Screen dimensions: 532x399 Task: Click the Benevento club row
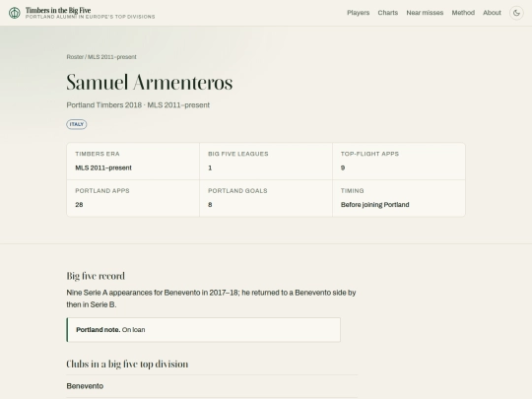(x=212, y=386)
